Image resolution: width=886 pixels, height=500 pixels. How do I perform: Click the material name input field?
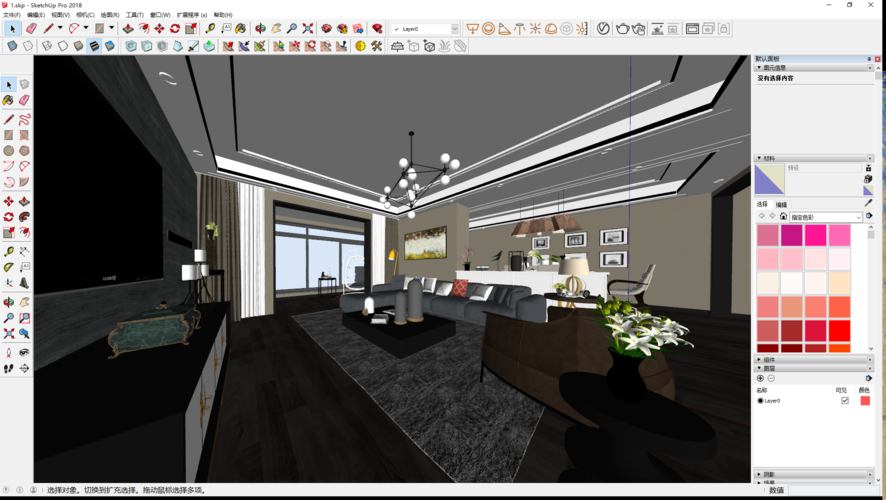[x=823, y=168]
